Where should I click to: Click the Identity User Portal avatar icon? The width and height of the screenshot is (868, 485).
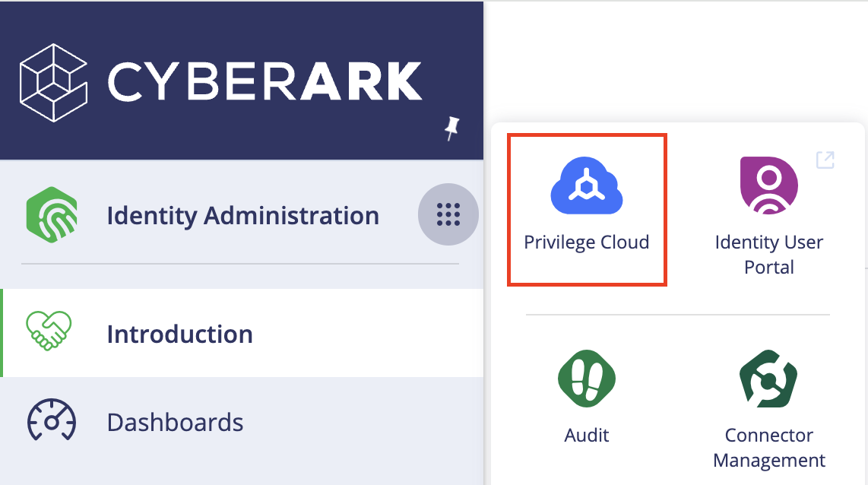click(x=768, y=185)
